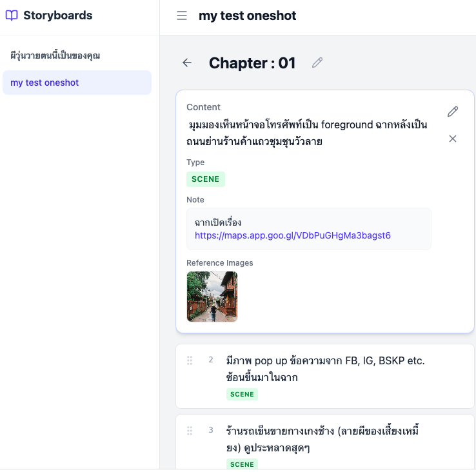Go back using the left arrow
Viewport: 476px width, 472px height.
[187, 63]
